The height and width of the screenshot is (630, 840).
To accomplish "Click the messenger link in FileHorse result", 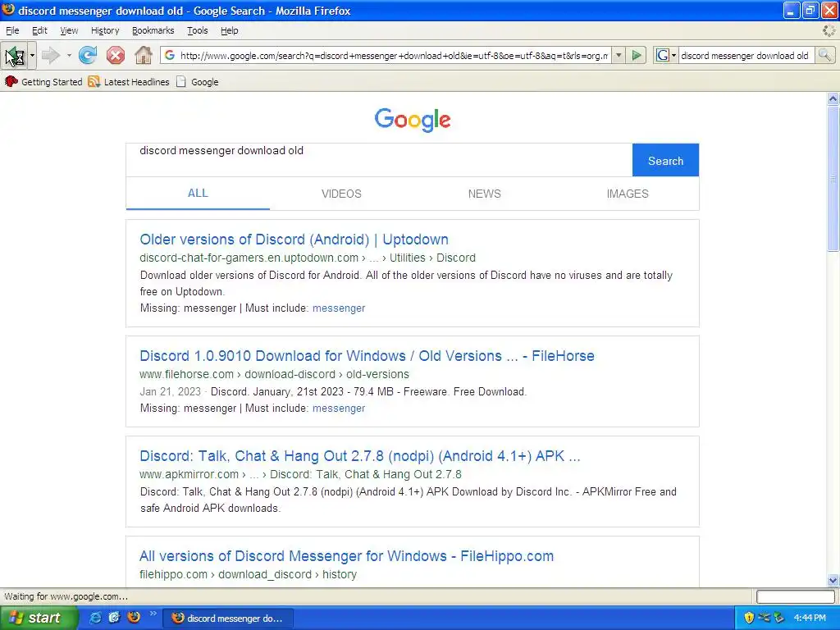I will [x=339, y=409].
